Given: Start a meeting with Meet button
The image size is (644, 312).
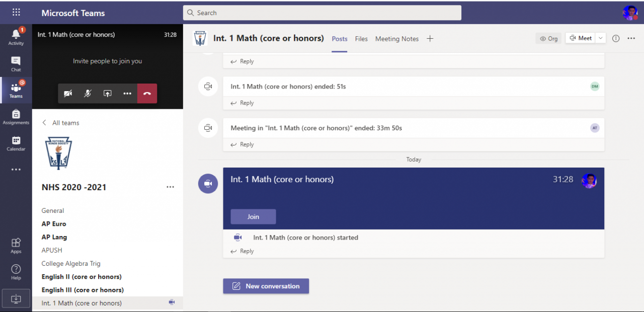Looking at the screenshot, I should (x=581, y=38).
